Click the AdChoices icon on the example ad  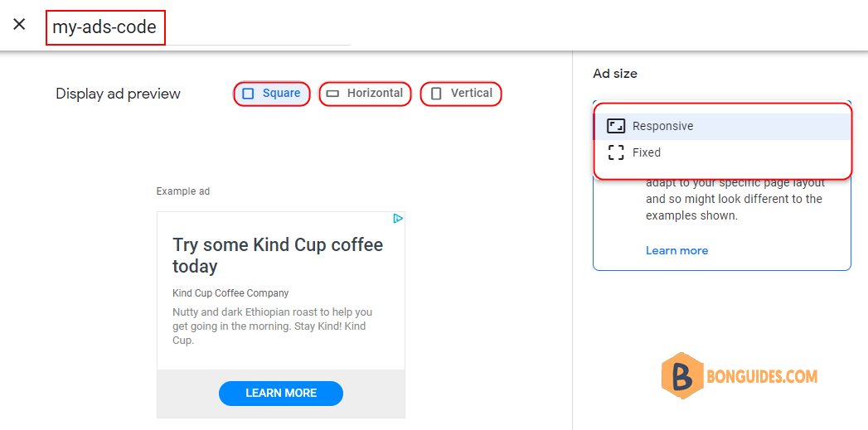coord(397,219)
